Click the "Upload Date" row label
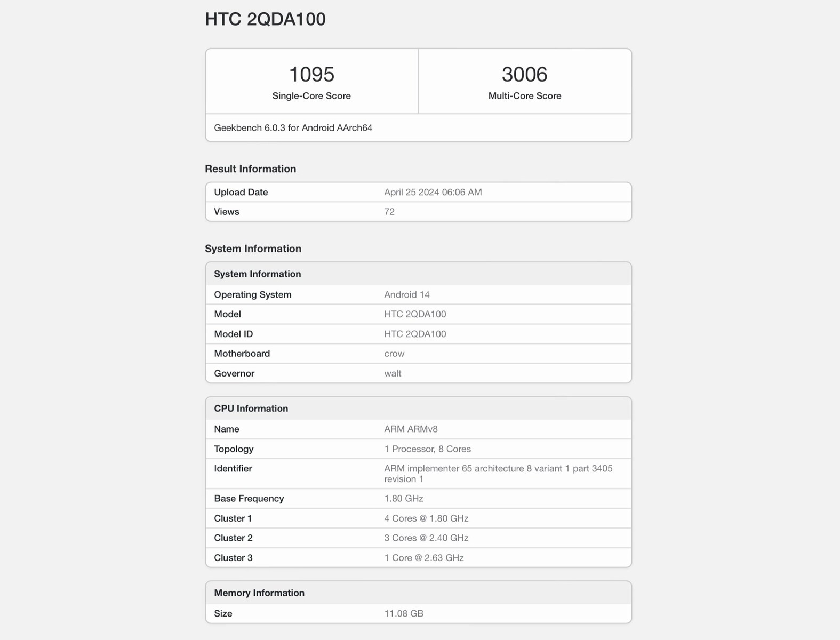 point(241,192)
